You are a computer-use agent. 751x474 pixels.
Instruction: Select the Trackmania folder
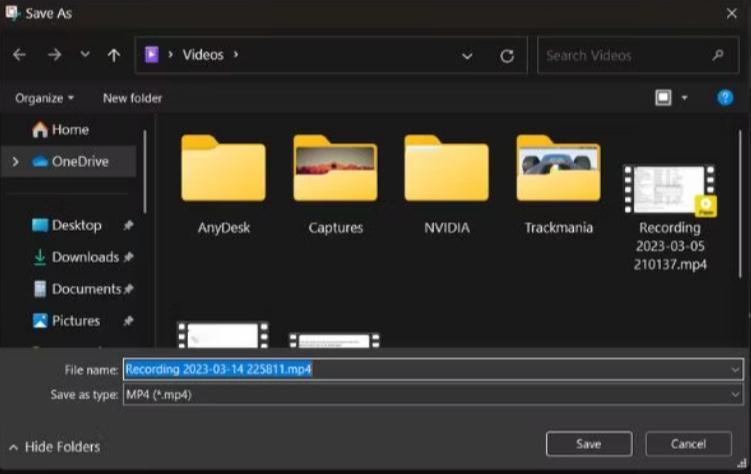[x=558, y=184]
